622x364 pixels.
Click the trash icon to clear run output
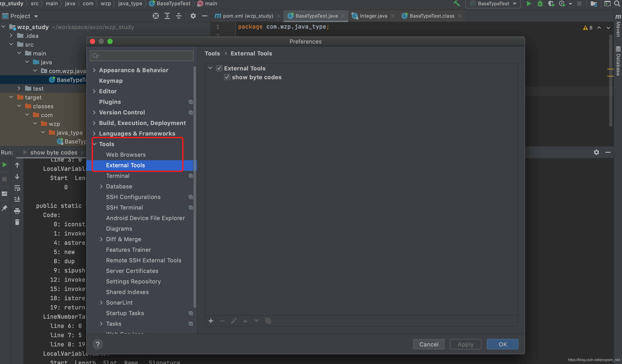pos(17,222)
